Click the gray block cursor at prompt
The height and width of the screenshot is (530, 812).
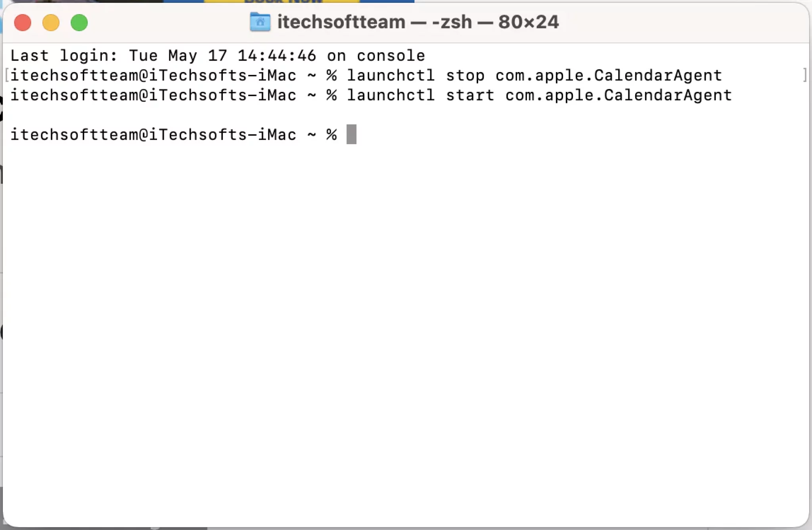point(351,134)
